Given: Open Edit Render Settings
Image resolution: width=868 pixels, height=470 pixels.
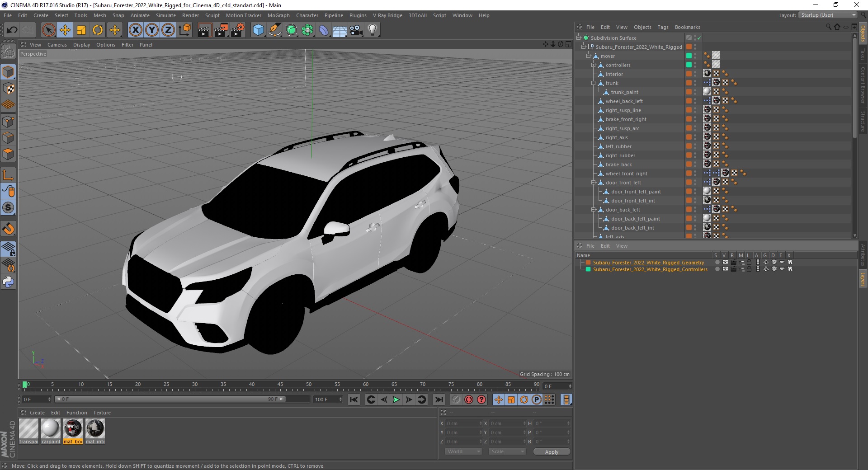Looking at the screenshot, I should tap(238, 30).
